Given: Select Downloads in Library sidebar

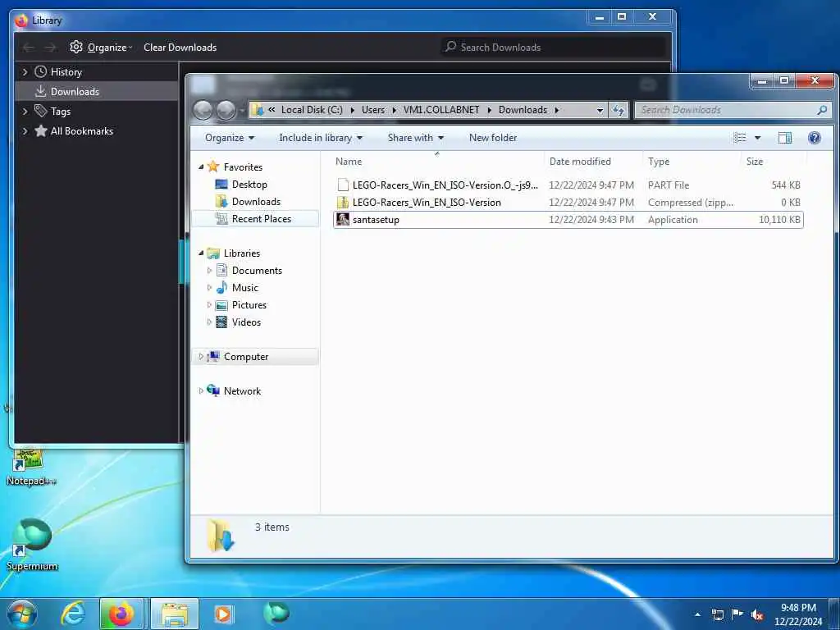Looking at the screenshot, I should point(97,92).
